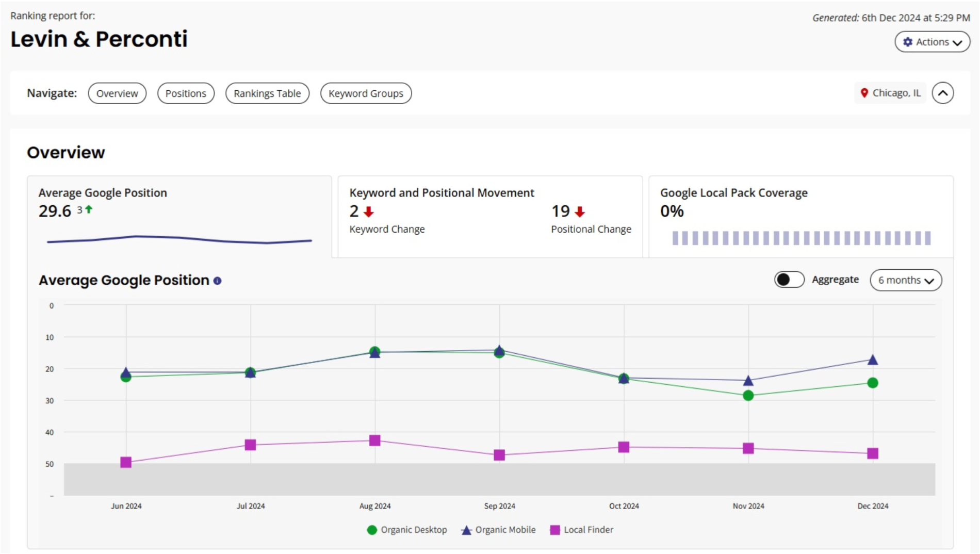Toggle the Aggregate switch
980x554 pixels.
click(789, 280)
